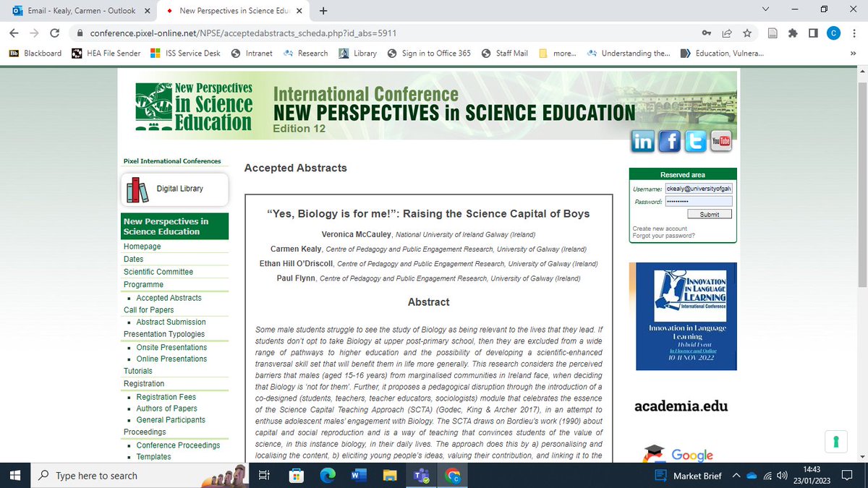This screenshot has width=868, height=488.
Task: Open Onsite Presentations sidebar link
Action: [x=171, y=347]
